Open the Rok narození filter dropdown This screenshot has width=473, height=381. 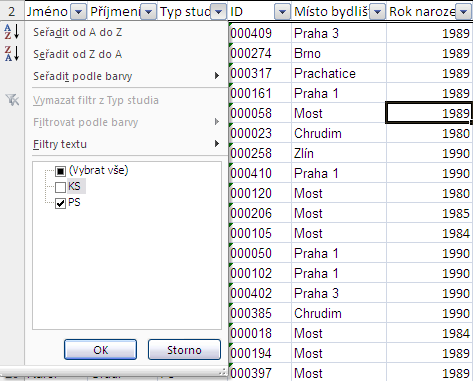tap(464, 12)
